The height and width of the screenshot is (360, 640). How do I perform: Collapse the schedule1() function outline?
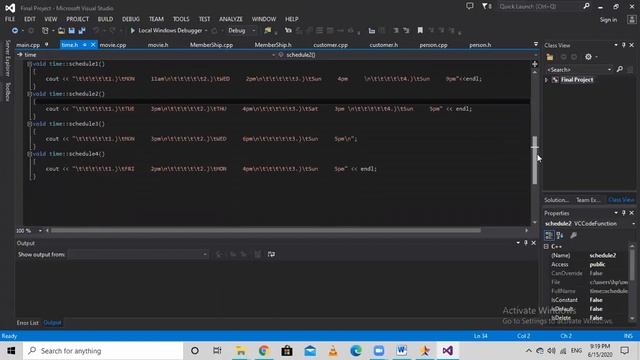(29, 64)
